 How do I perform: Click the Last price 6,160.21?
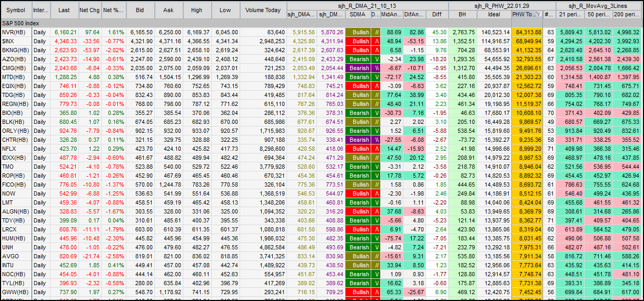coord(64,32)
